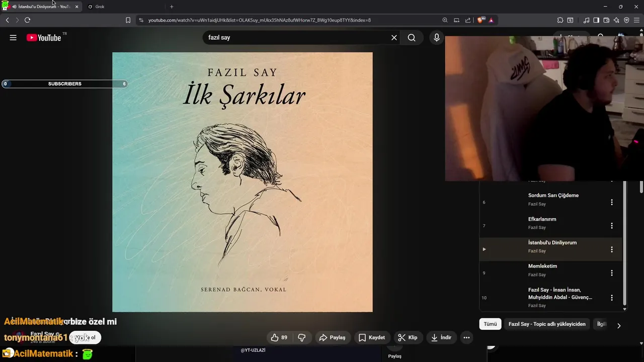Open zoom control magnifier in address bar
Screen dimensions: 644x362
pyautogui.click(x=445, y=20)
